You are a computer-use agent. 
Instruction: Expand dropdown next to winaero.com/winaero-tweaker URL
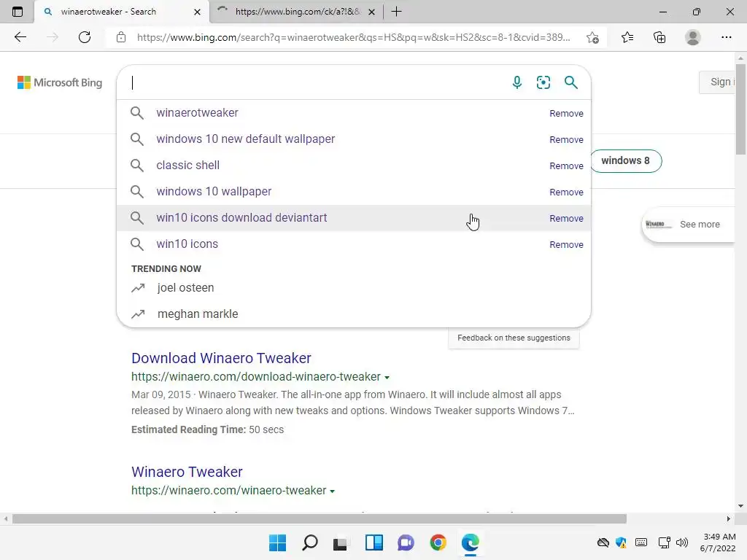(x=332, y=491)
